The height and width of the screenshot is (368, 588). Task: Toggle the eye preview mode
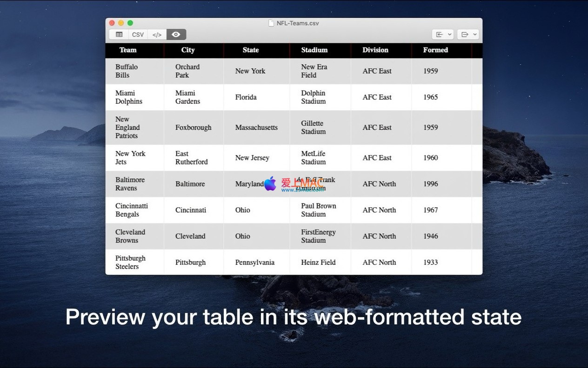click(176, 34)
